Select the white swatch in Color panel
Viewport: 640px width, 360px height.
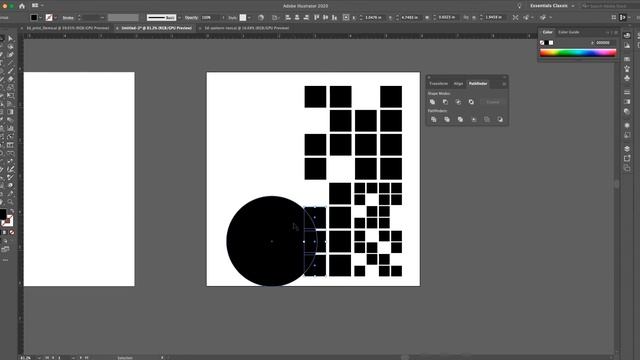551,42
